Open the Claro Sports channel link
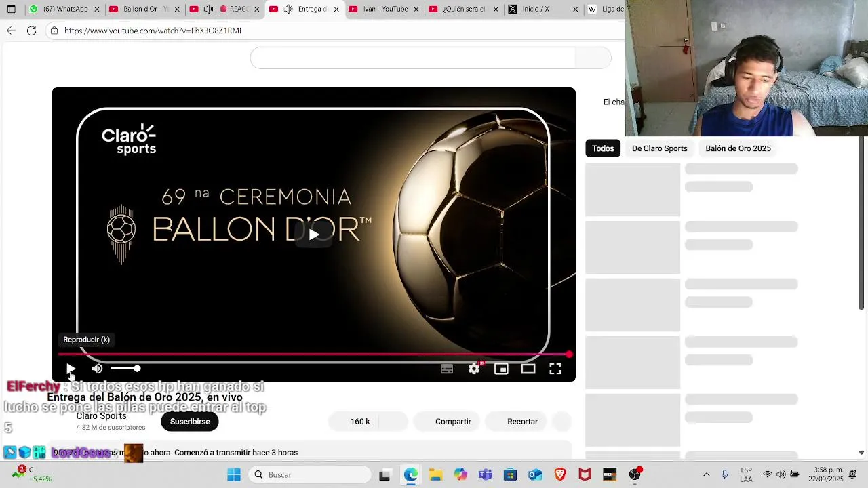The image size is (868, 488). pos(101,416)
